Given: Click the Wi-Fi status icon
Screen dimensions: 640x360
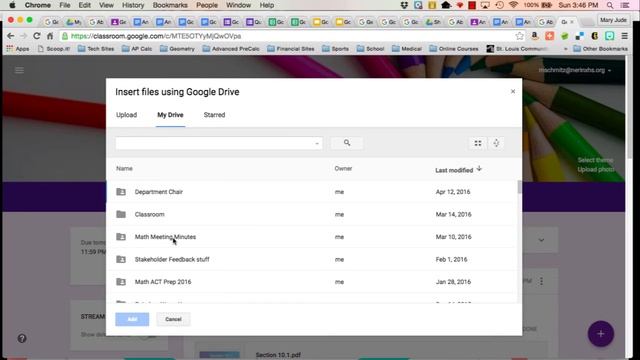Looking at the screenshot, I should point(513,5).
